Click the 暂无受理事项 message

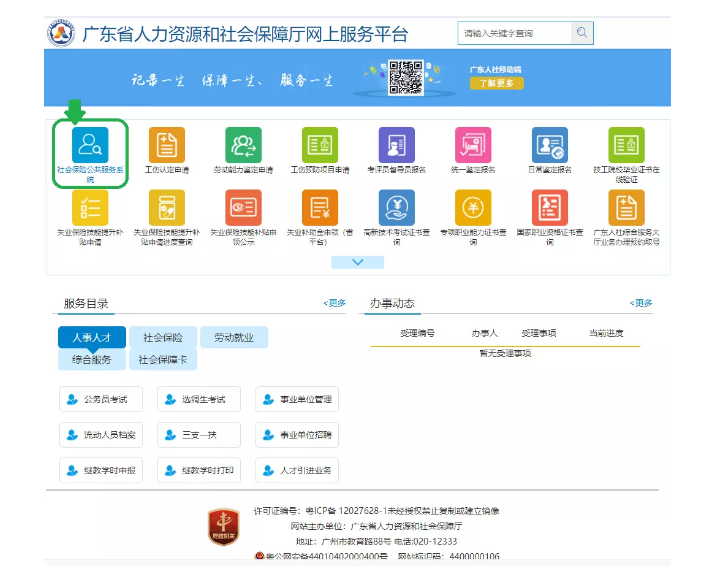tap(505, 353)
